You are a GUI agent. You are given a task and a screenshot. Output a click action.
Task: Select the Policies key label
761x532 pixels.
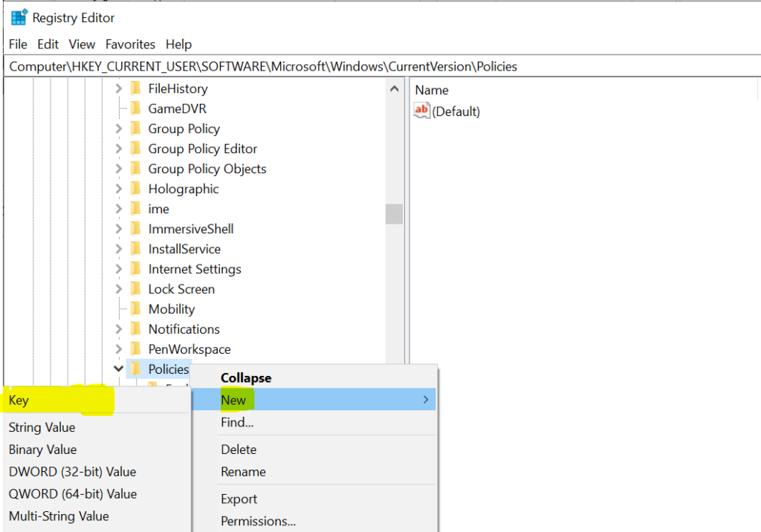[x=168, y=369]
